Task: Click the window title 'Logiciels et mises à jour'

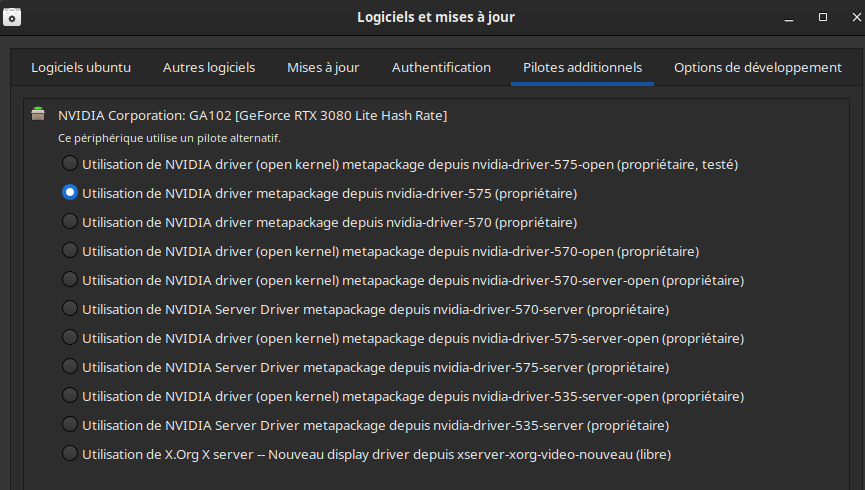Action: pyautogui.click(x=436, y=17)
